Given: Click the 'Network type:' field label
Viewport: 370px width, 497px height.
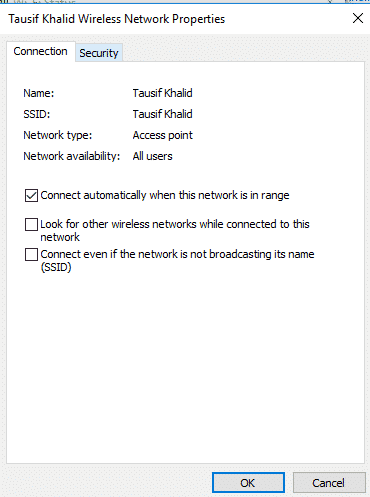Looking at the screenshot, I should click(58, 135).
